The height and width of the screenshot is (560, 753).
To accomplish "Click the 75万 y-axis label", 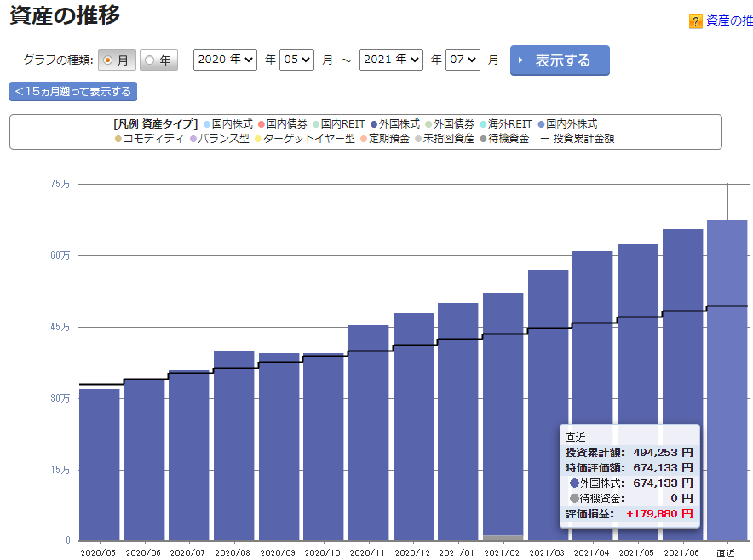I will (60, 184).
